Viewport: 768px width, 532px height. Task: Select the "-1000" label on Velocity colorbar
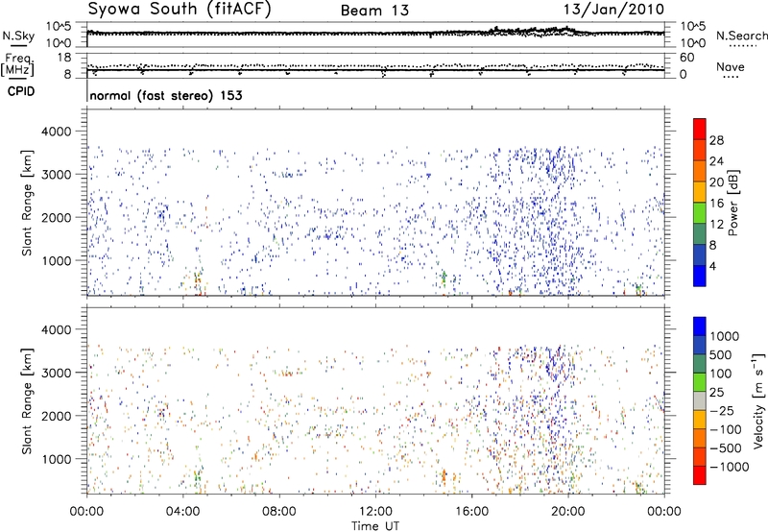[x=730, y=467]
